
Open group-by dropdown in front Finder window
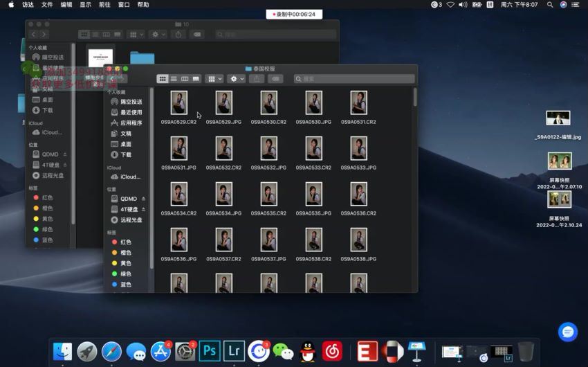(x=215, y=79)
